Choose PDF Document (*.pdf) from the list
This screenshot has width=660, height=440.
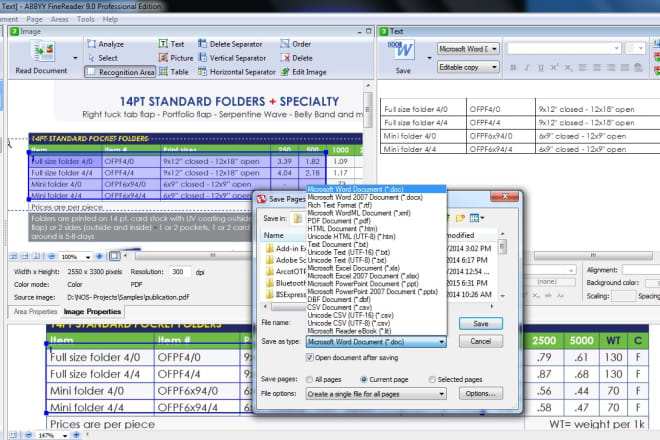coord(339,221)
